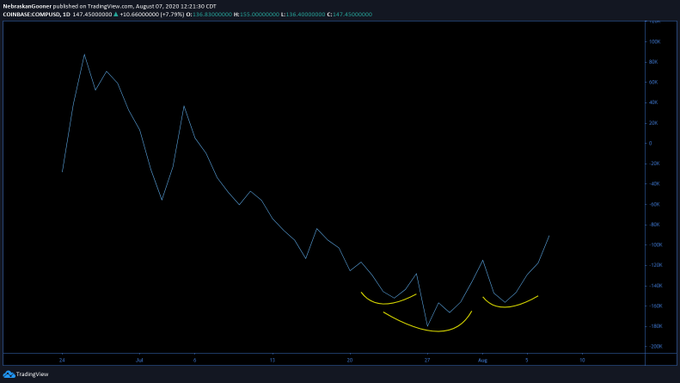Click the 6 date label on time axis
This screenshot has height=383, width=680.
coord(195,360)
